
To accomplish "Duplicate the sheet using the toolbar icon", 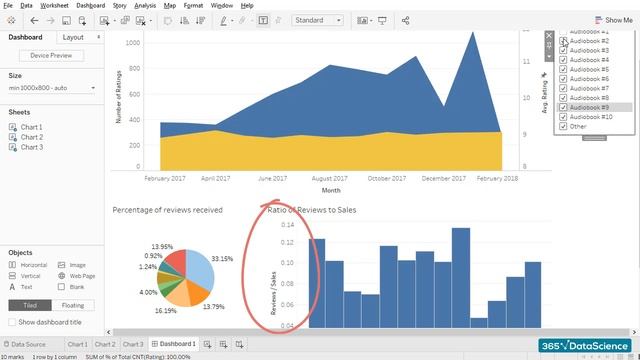I will coord(125,20).
